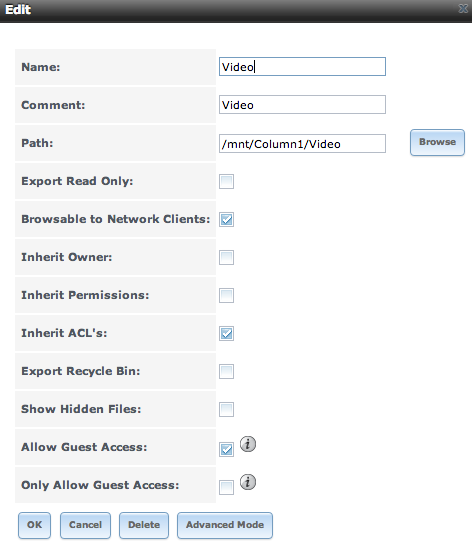Enable Only Allow Guest Access checkbox

coord(227,487)
